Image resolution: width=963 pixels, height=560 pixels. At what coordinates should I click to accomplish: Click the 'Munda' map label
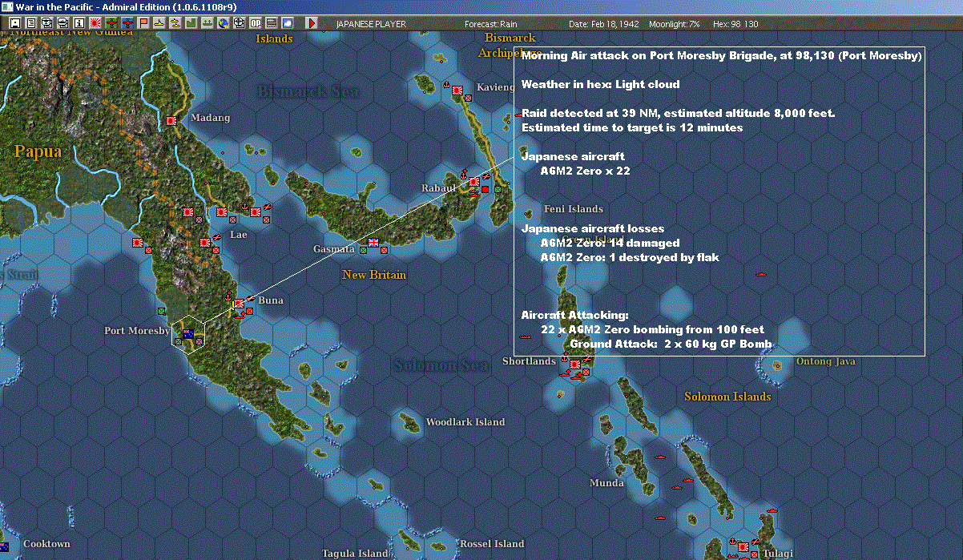pyautogui.click(x=606, y=483)
